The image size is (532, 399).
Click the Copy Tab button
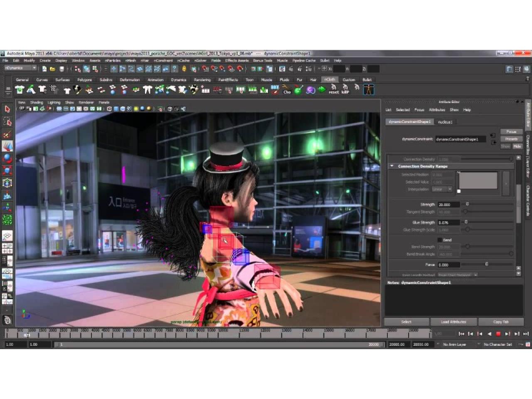(x=501, y=322)
